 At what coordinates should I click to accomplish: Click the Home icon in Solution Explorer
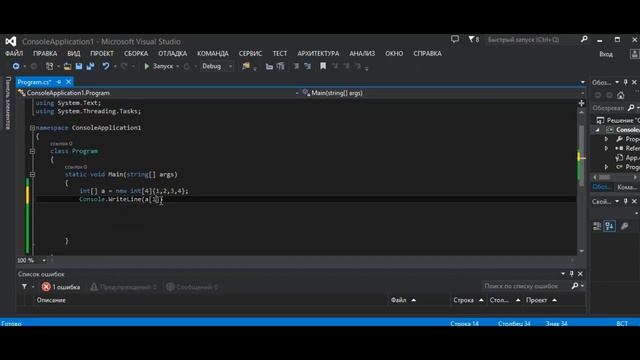click(620, 95)
